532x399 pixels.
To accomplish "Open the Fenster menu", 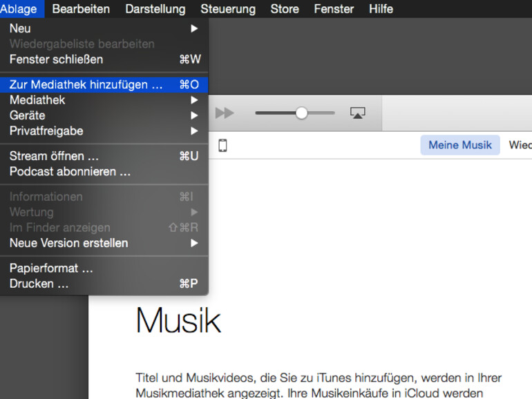I will (334, 9).
